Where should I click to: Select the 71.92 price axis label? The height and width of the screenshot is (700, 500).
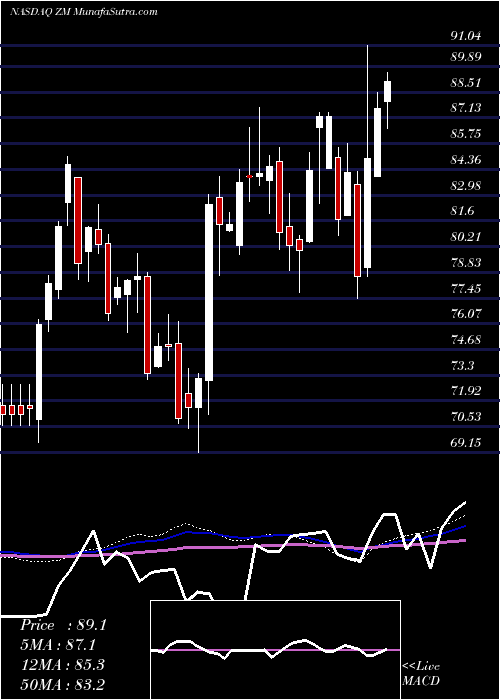[466, 391]
